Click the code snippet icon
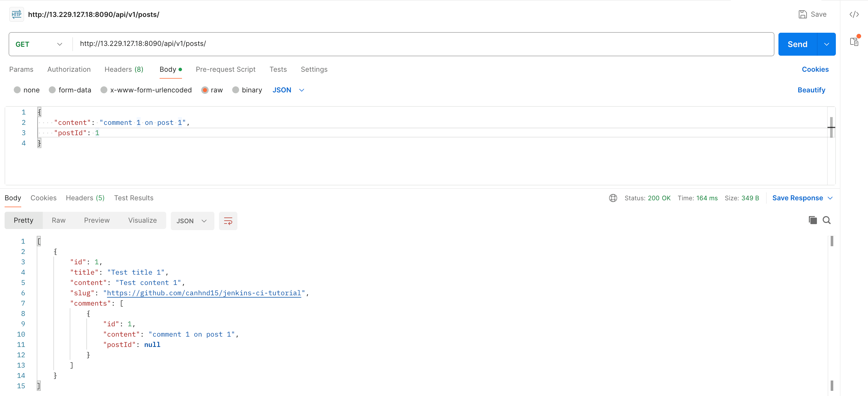868x396 pixels. (854, 14)
